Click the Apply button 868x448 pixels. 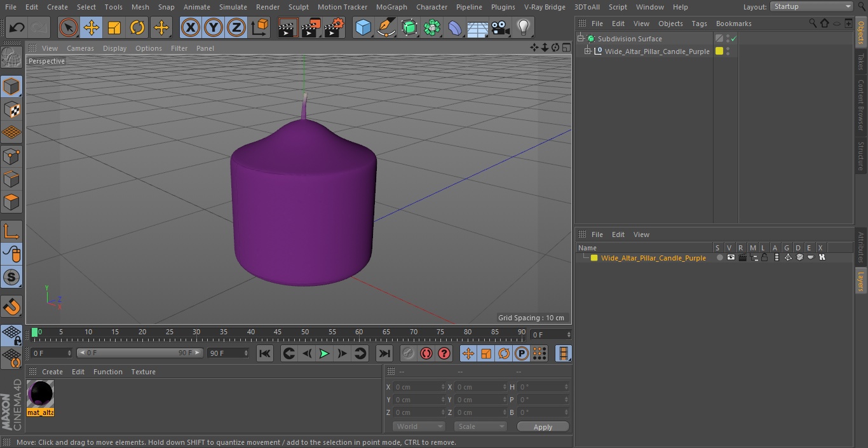[x=543, y=427]
